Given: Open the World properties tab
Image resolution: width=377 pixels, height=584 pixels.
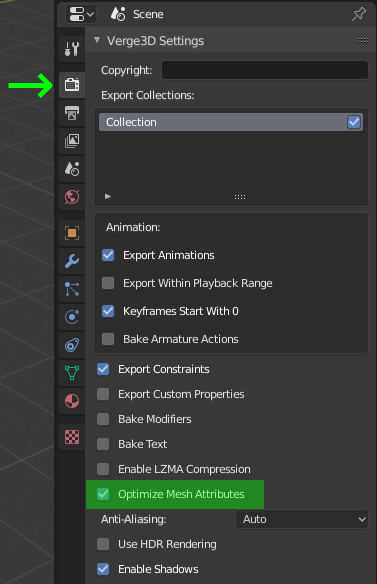Looking at the screenshot, I should (x=72, y=197).
